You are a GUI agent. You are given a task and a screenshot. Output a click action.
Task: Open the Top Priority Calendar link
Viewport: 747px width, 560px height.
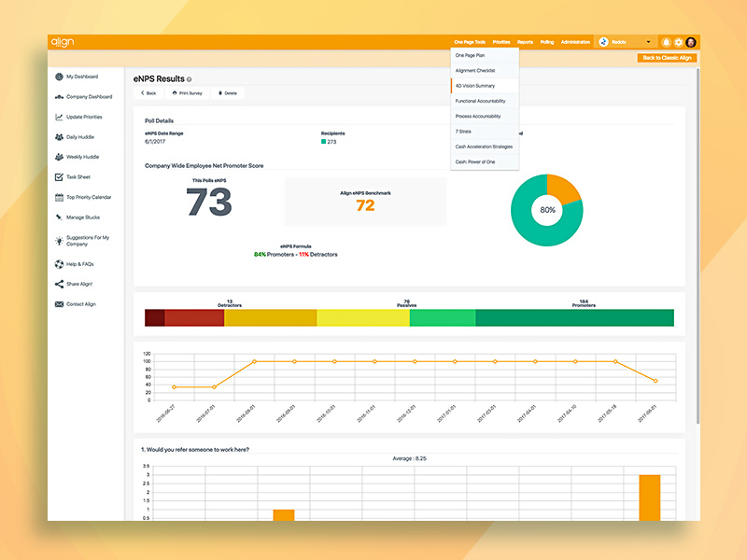tap(89, 197)
